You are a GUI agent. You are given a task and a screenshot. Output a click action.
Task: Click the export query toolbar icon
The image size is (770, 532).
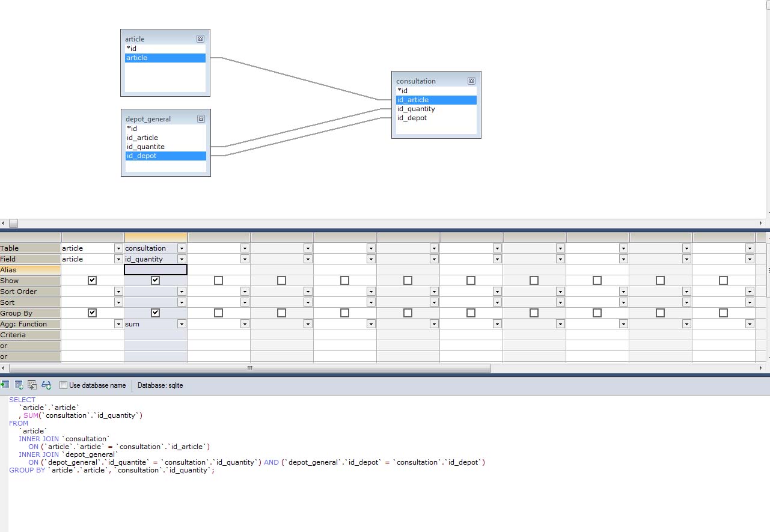[x=32, y=385]
